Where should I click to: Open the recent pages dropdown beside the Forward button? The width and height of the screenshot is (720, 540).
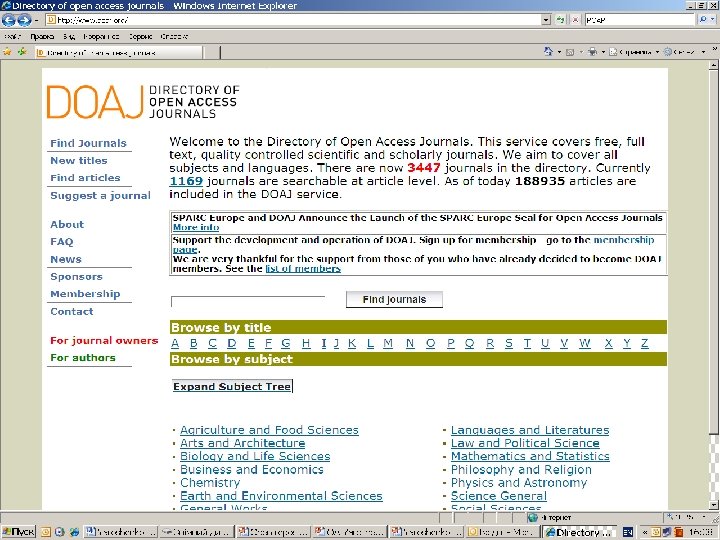tap(36, 20)
